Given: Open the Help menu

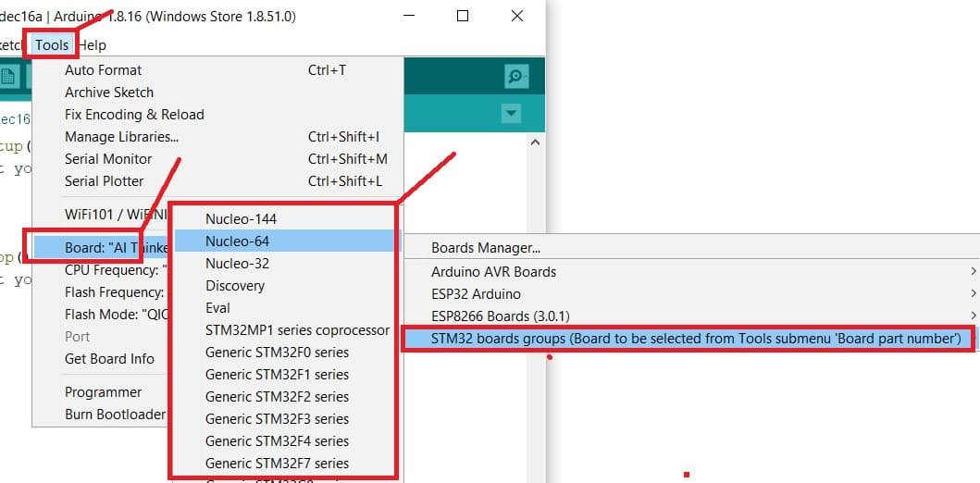Looking at the screenshot, I should coord(92,45).
